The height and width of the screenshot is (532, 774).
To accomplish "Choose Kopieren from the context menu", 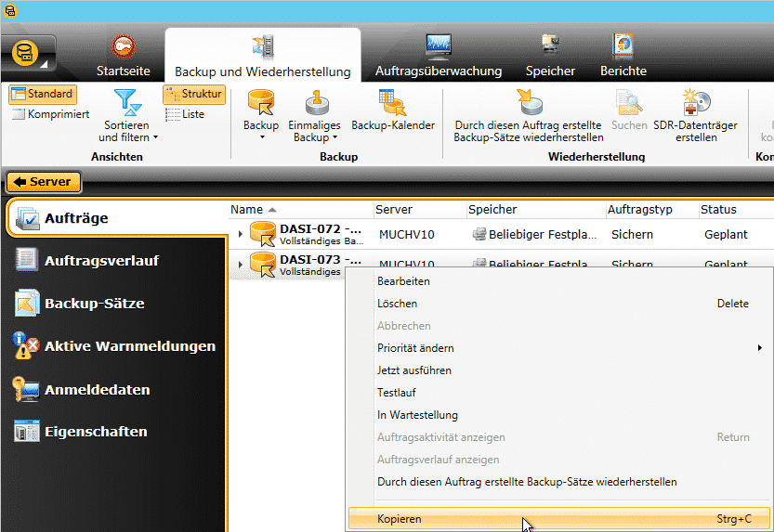I will tap(558, 519).
